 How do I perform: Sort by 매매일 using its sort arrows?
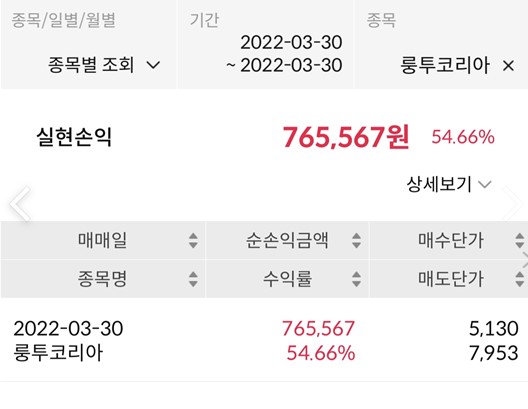pos(193,240)
